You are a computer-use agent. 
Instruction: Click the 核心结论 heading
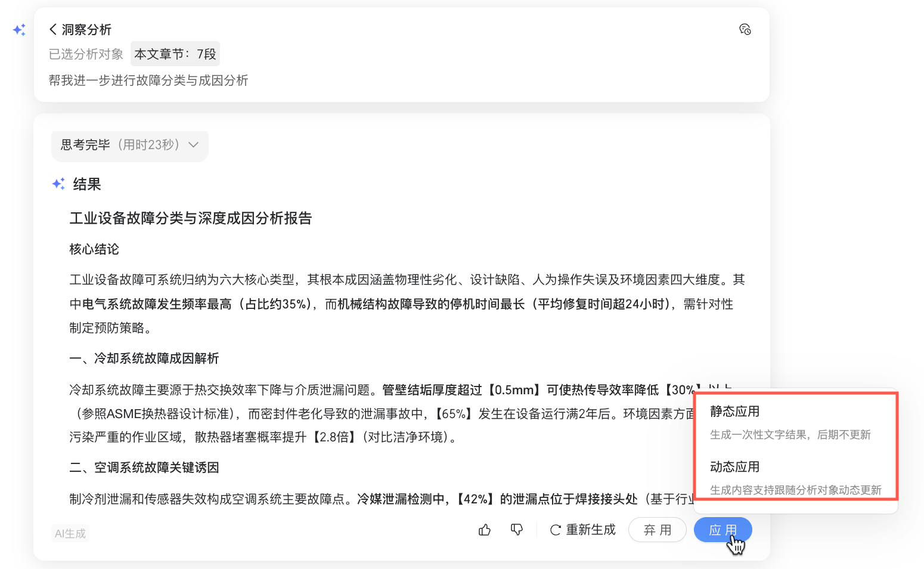coord(94,249)
